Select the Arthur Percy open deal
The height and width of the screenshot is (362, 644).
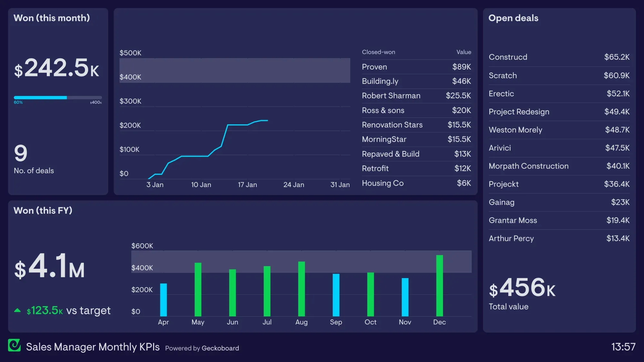[x=559, y=238]
